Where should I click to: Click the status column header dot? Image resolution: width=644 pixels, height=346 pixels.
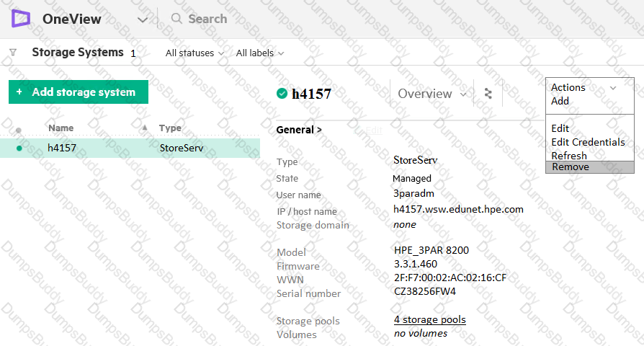(x=19, y=130)
